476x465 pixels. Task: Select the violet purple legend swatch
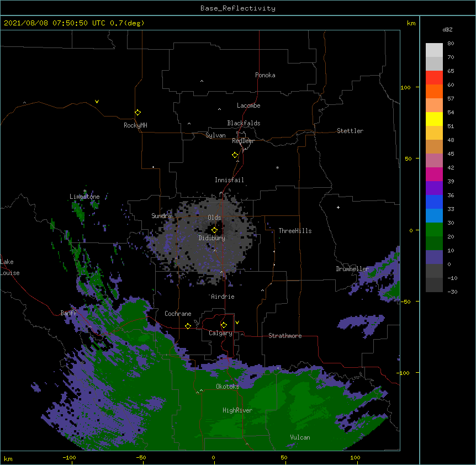[434, 188]
